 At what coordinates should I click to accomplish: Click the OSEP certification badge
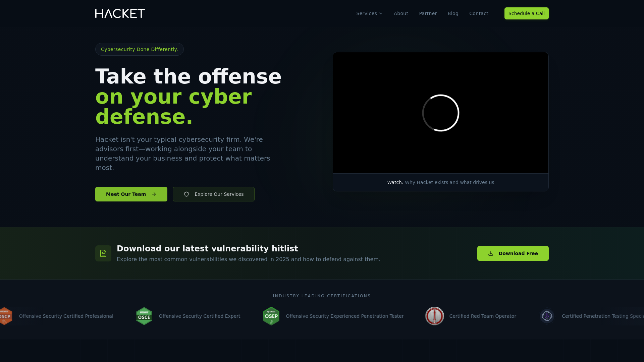click(271, 316)
